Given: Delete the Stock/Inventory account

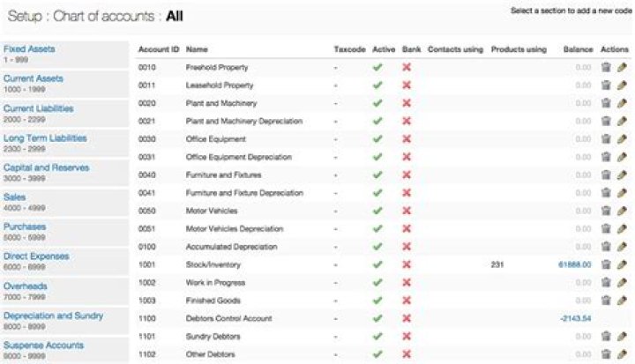Looking at the screenshot, I should [x=606, y=264].
